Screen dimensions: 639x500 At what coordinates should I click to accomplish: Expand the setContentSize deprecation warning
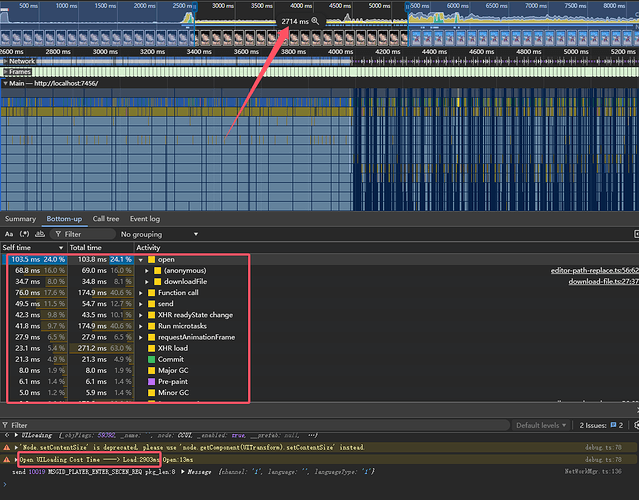16,447
